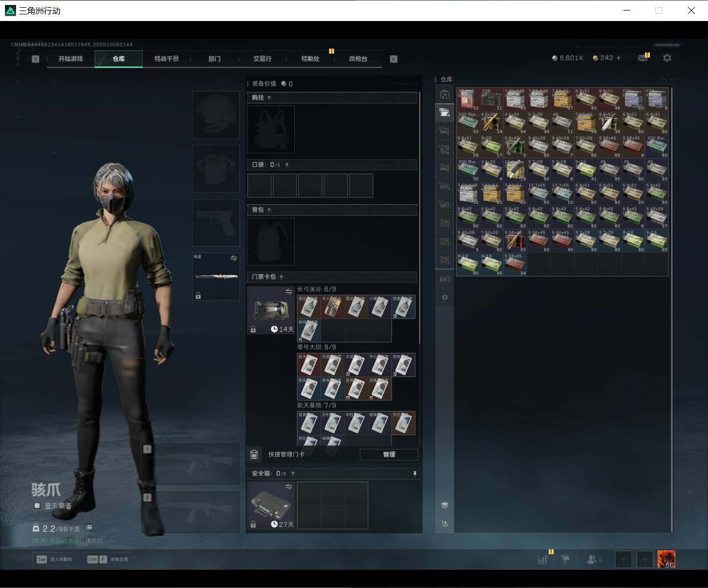Select the empty helmet equipment slot
The height and width of the screenshot is (588, 708).
click(216, 115)
